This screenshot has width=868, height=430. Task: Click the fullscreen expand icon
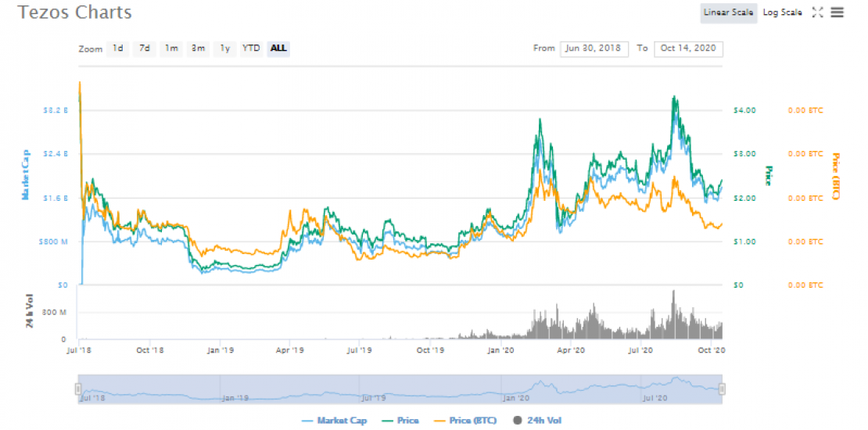coord(818,13)
